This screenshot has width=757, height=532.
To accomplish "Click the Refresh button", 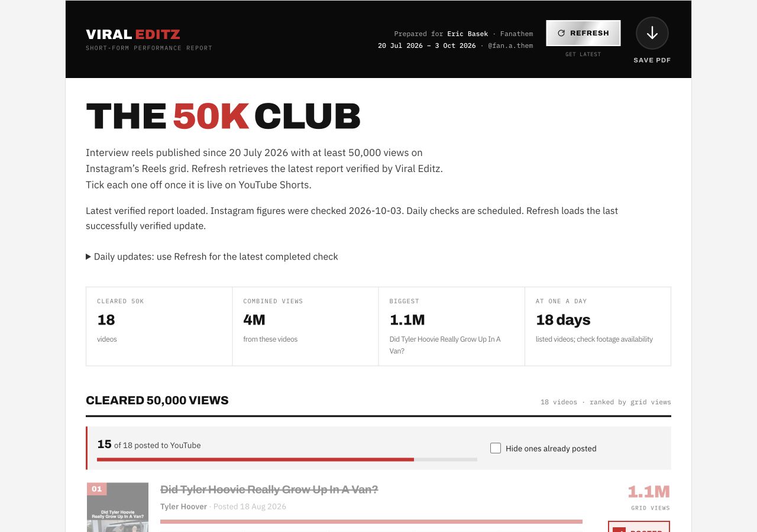I will (583, 33).
